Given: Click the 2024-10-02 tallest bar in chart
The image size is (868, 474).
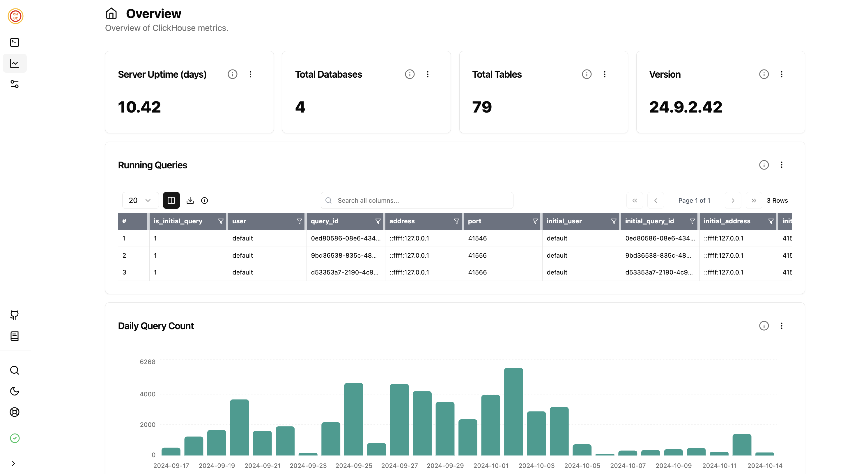Looking at the screenshot, I should 513,411.
